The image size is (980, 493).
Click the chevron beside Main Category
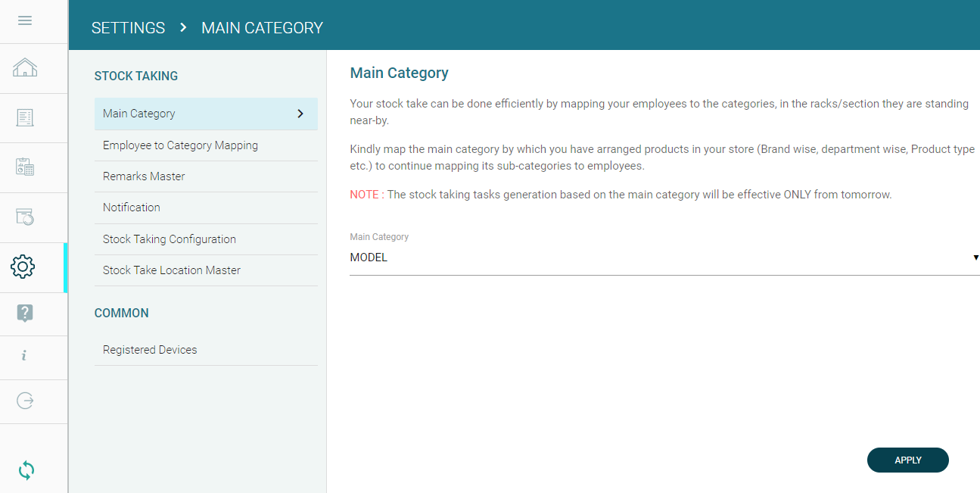(x=300, y=114)
